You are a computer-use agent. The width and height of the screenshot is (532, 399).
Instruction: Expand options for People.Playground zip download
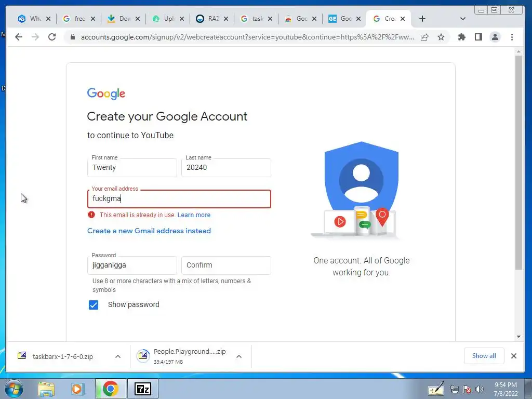(x=239, y=356)
